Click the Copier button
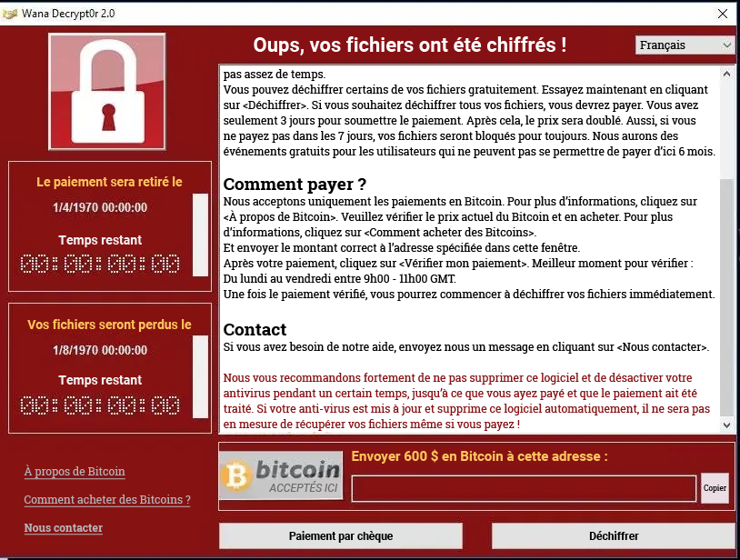 [715, 488]
